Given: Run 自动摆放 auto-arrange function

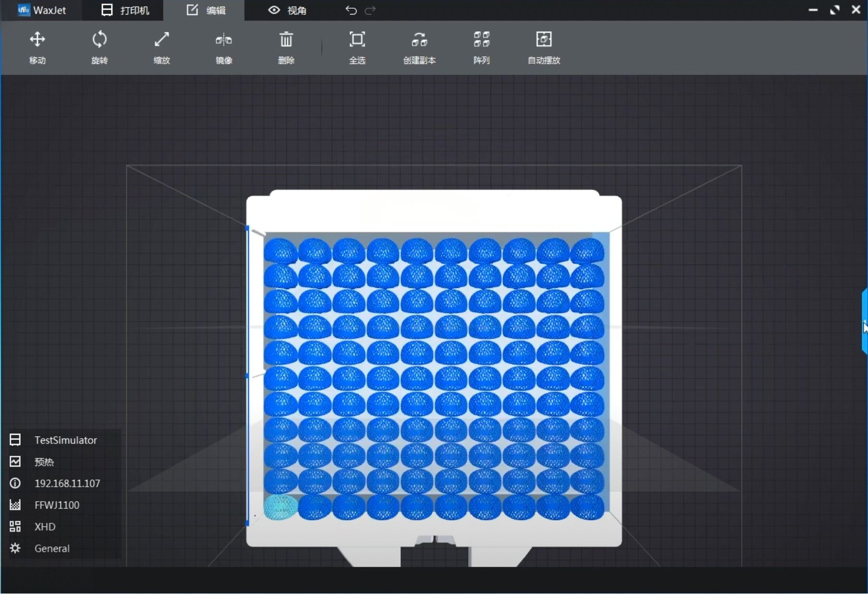Looking at the screenshot, I should [x=543, y=48].
